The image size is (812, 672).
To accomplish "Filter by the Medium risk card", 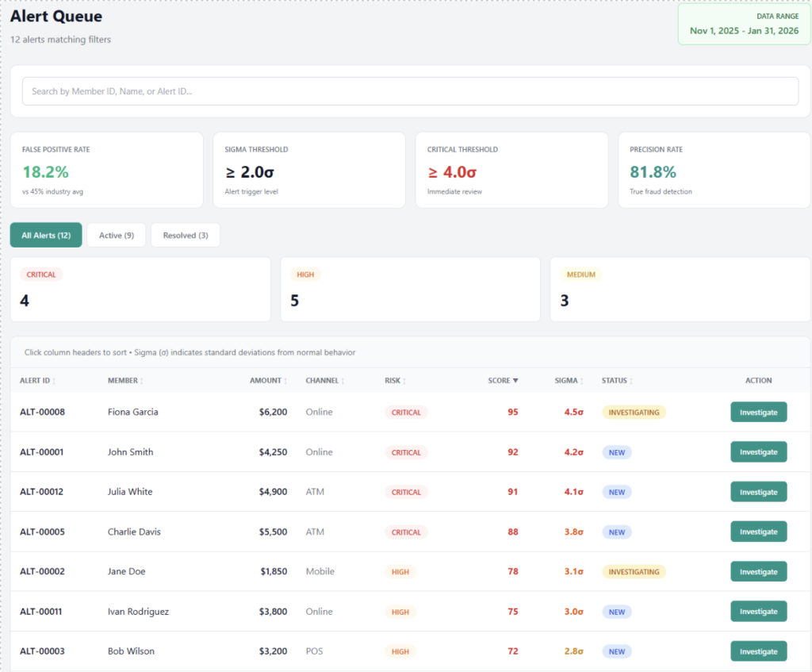I will coord(680,289).
